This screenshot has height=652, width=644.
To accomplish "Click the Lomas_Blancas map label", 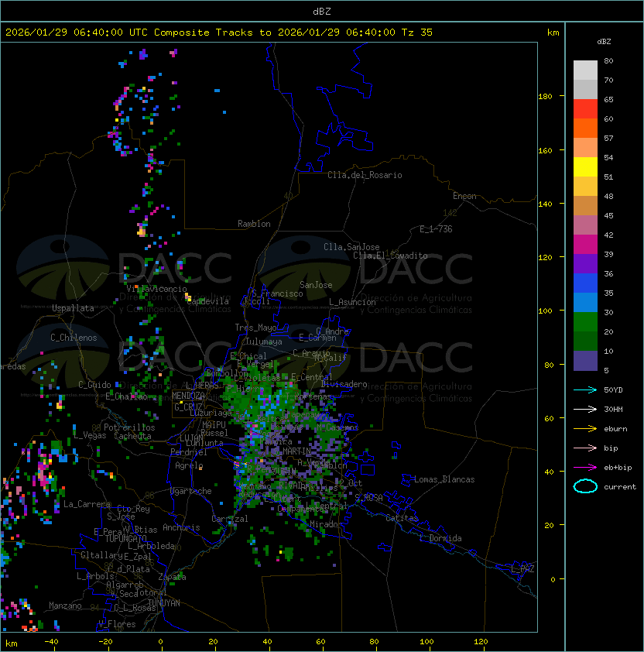I will click(444, 479).
